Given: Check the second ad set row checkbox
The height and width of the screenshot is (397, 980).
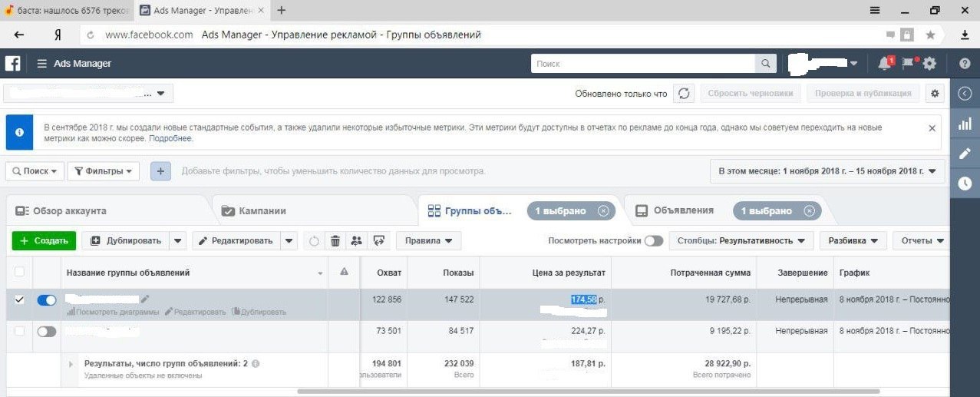Looking at the screenshot, I should (x=19, y=331).
